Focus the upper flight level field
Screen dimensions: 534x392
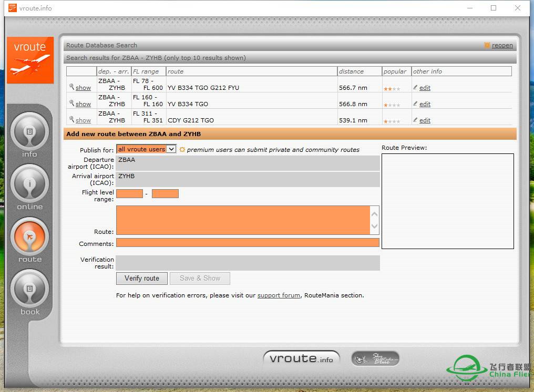pyautogui.click(x=165, y=193)
